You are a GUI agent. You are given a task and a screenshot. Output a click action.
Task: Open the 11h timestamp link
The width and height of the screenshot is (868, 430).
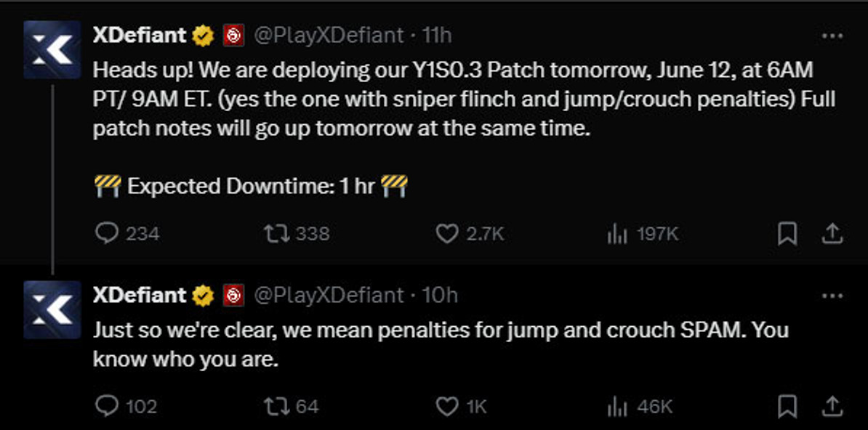(437, 36)
